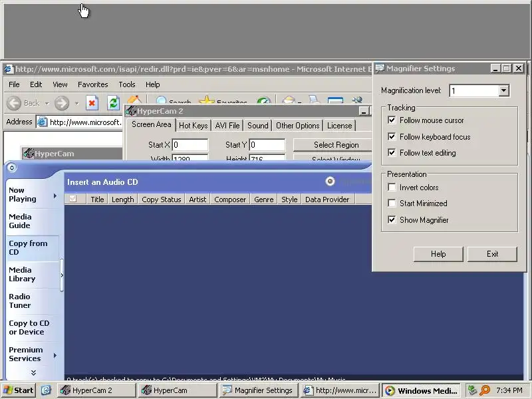The height and width of the screenshot is (399, 532).
Task: Click Help button in Magnifier Settings
Action: point(438,254)
